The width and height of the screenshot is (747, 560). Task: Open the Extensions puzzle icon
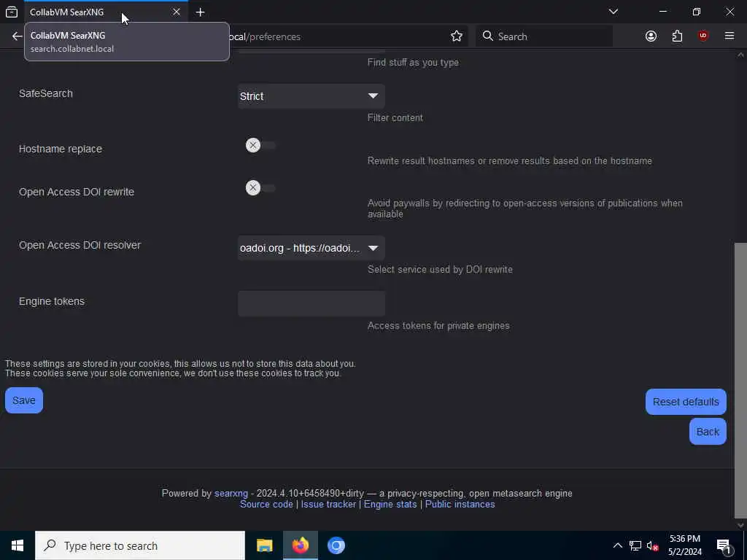tap(677, 36)
